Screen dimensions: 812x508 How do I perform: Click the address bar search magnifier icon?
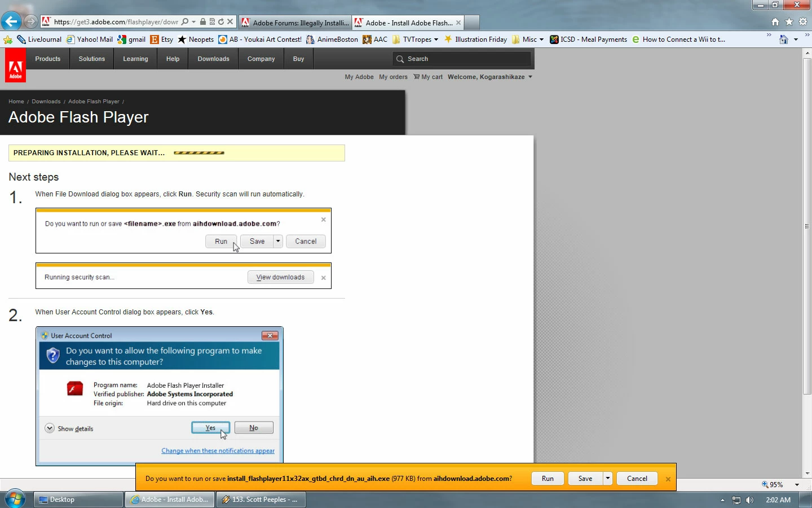click(x=185, y=22)
